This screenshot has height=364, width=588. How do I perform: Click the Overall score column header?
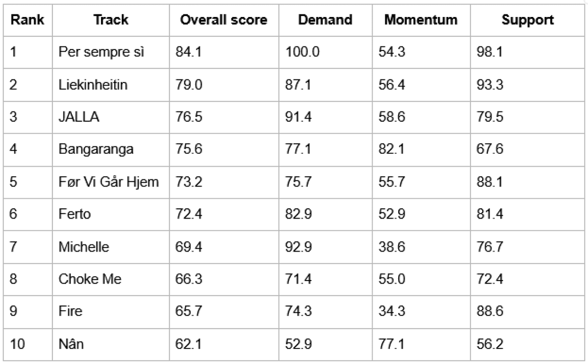coord(224,20)
